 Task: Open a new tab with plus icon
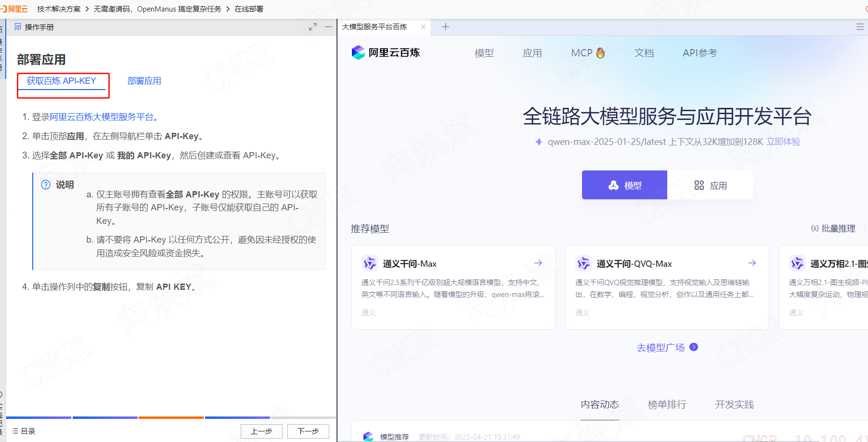(x=445, y=27)
